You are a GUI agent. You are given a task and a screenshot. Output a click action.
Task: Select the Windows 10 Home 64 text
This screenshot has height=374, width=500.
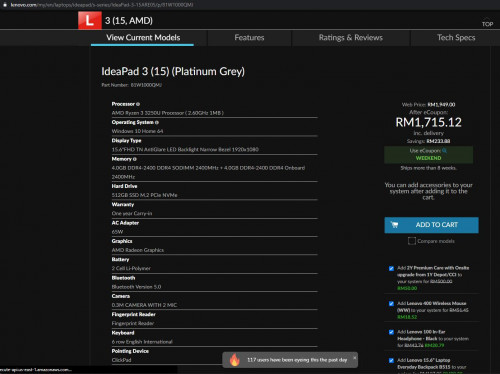pos(137,131)
